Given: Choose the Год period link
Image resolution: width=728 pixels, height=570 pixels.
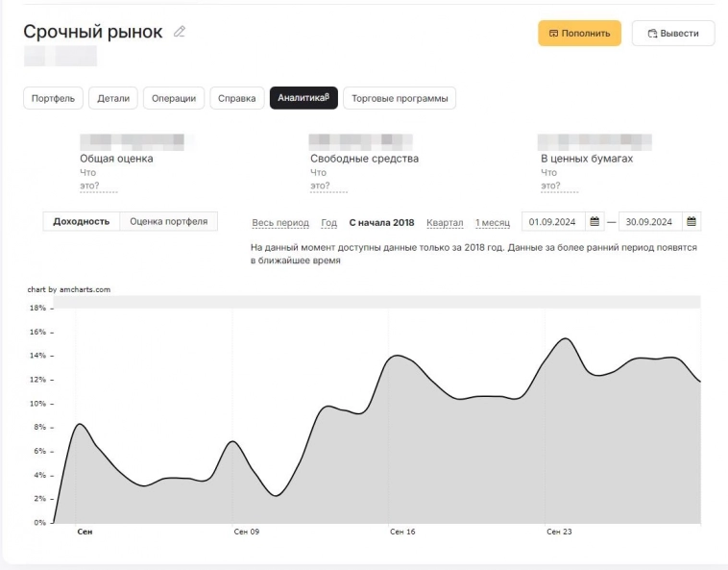Looking at the screenshot, I should point(328,223).
